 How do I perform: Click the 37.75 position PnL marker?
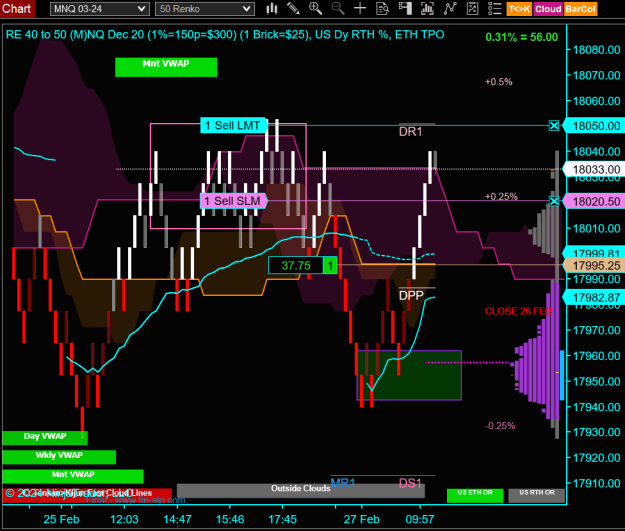click(295, 266)
